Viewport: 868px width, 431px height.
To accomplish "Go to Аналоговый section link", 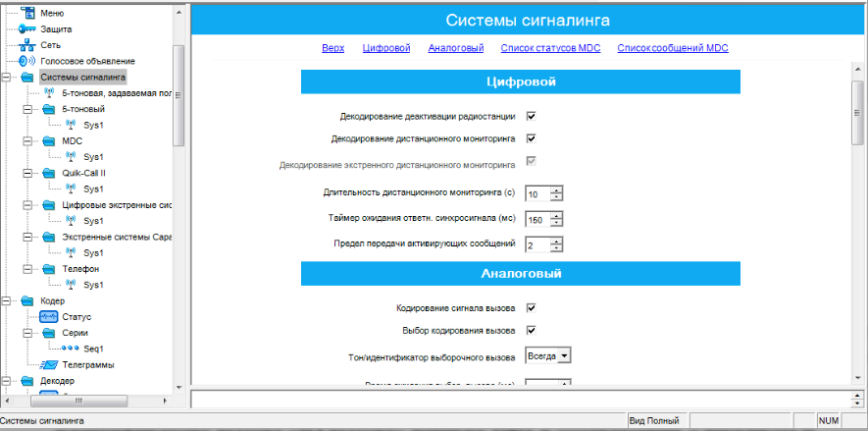I will 456,48.
